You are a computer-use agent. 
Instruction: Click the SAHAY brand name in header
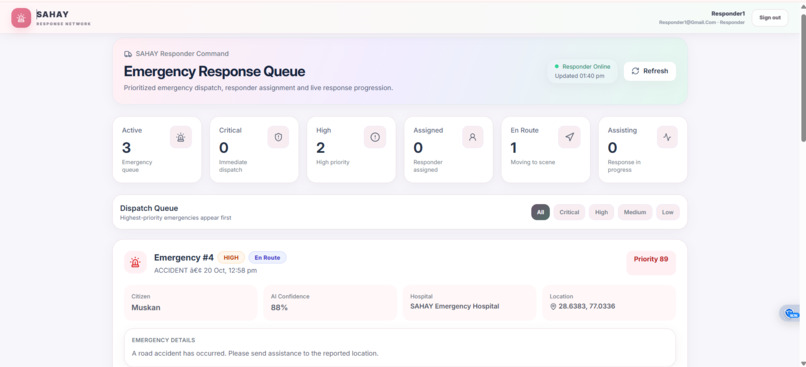point(52,14)
